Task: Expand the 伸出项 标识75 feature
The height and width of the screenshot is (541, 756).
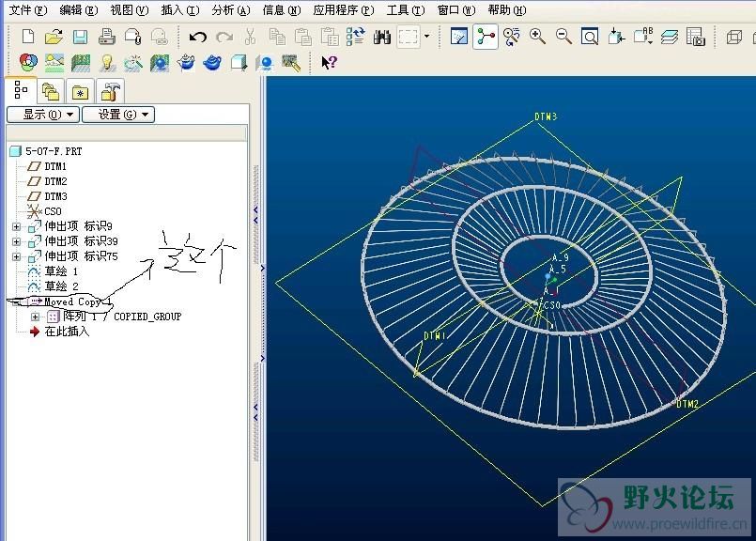Action: point(16,256)
